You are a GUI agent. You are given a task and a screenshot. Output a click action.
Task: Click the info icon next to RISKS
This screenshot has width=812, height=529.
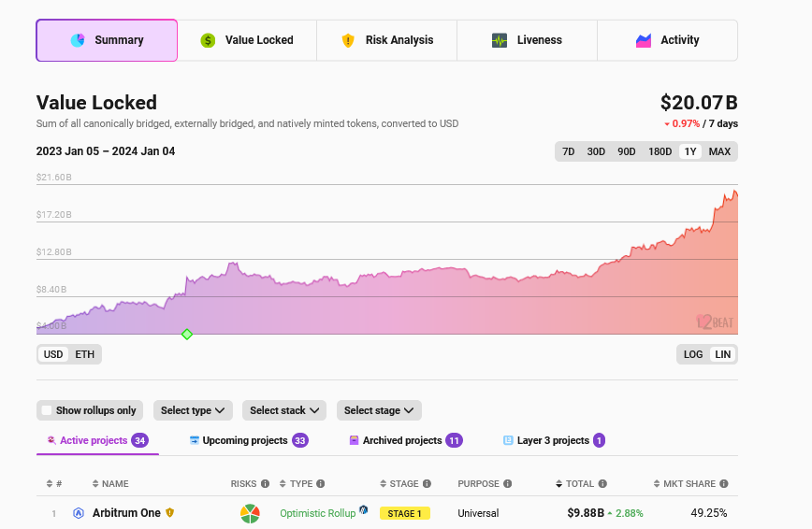point(265,484)
